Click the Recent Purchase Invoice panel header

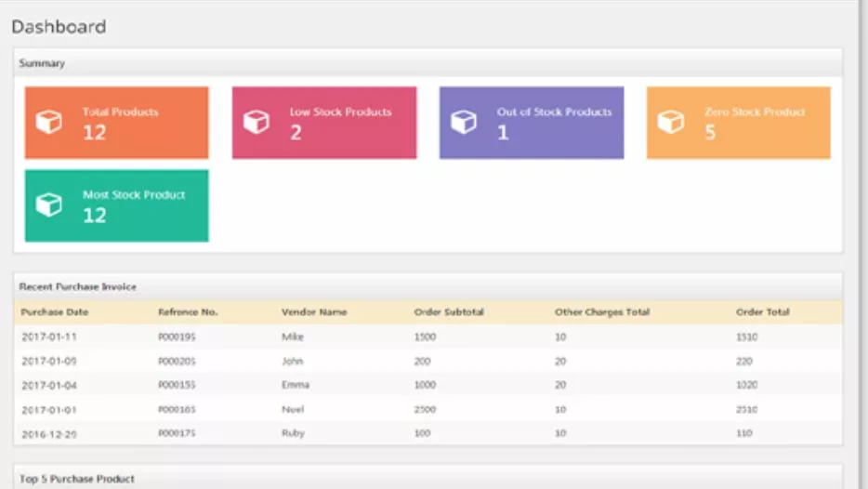[427, 287]
